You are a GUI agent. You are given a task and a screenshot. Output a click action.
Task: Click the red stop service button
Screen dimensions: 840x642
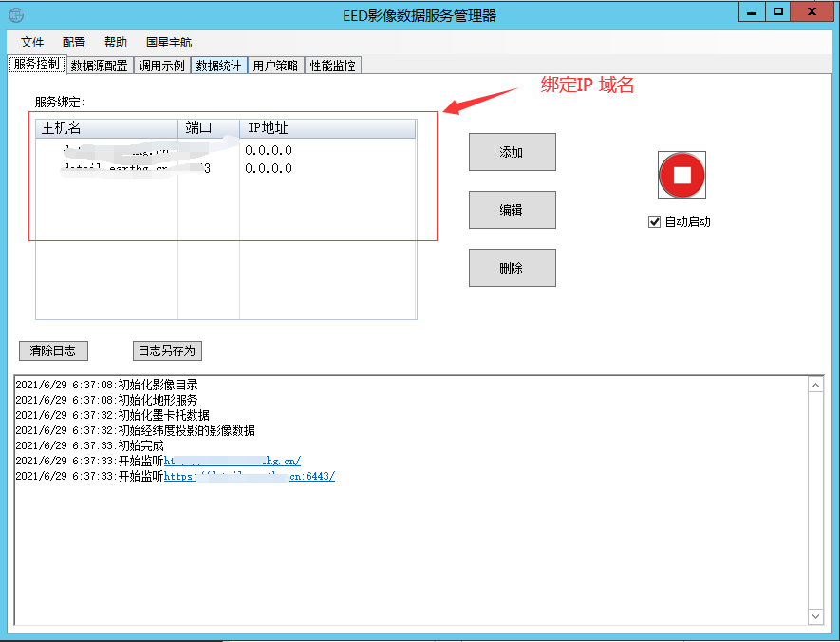(x=681, y=176)
